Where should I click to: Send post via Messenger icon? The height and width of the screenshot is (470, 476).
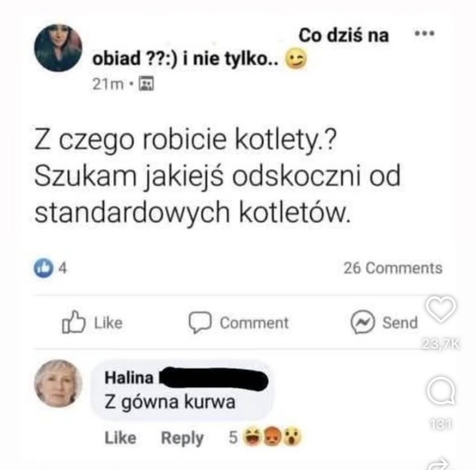coord(384,322)
